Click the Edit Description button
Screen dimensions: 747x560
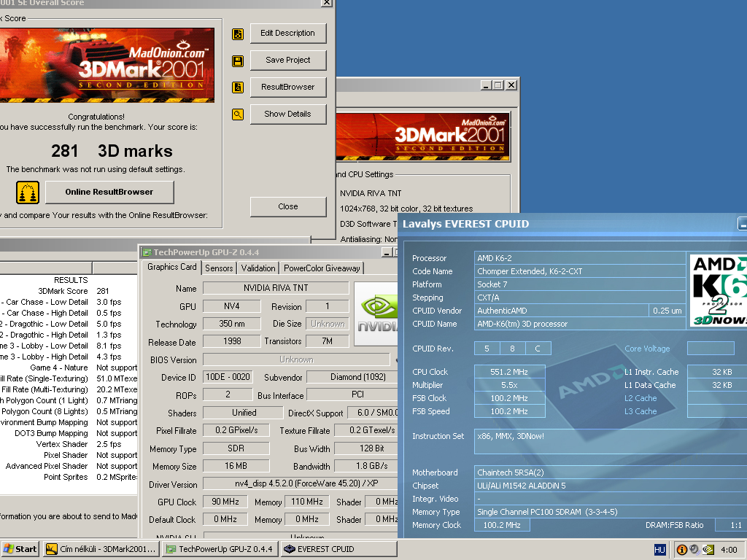pos(287,34)
